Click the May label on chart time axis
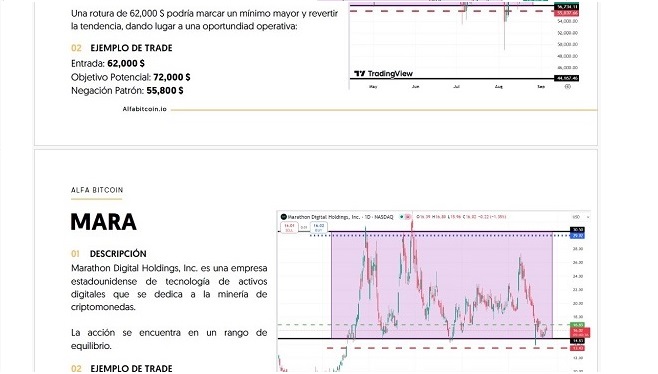The image size is (658, 374). 373,86
